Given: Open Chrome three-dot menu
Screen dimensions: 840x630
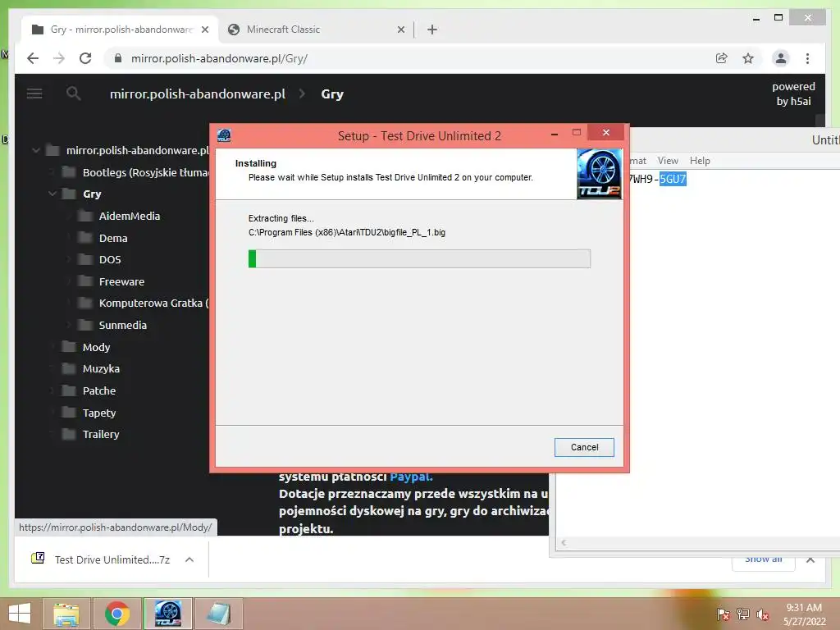Looking at the screenshot, I should 807,58.
